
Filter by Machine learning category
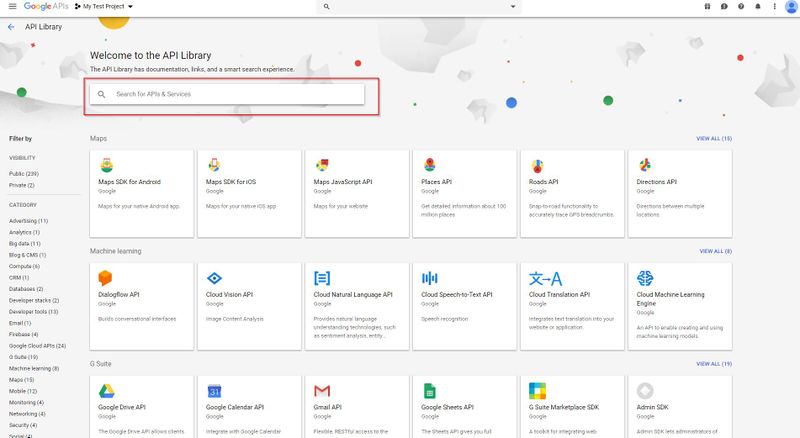point(34,368)
